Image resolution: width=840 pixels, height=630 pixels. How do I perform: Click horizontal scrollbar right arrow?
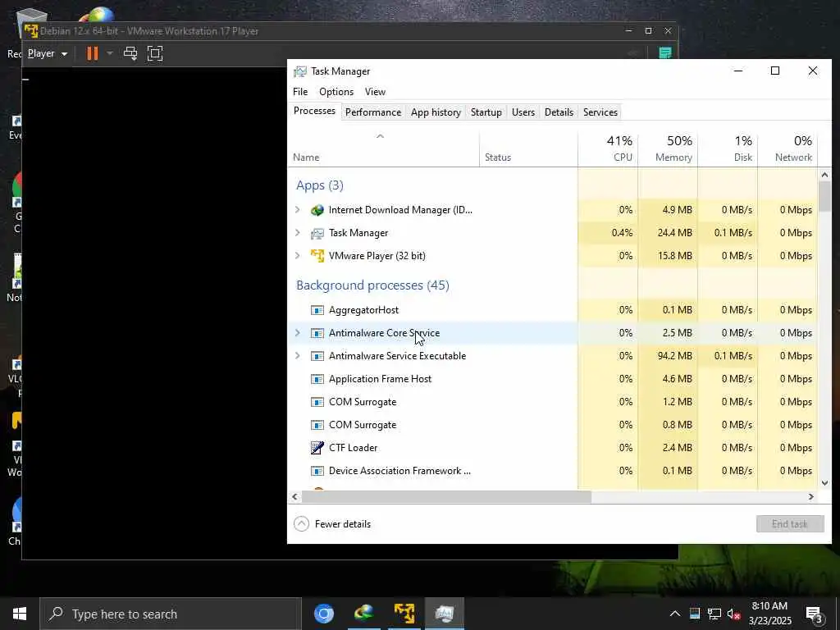click(811, 496)
